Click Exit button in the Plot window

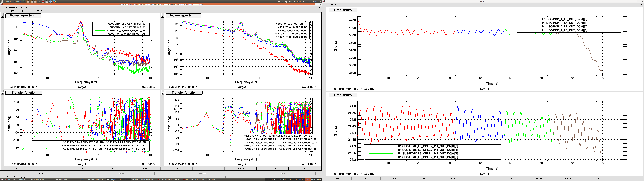628,178
